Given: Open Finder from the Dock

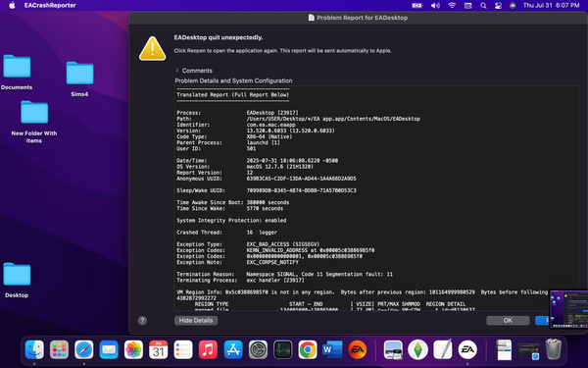Looking at the screenshot, I should click(x=34, y=349).
